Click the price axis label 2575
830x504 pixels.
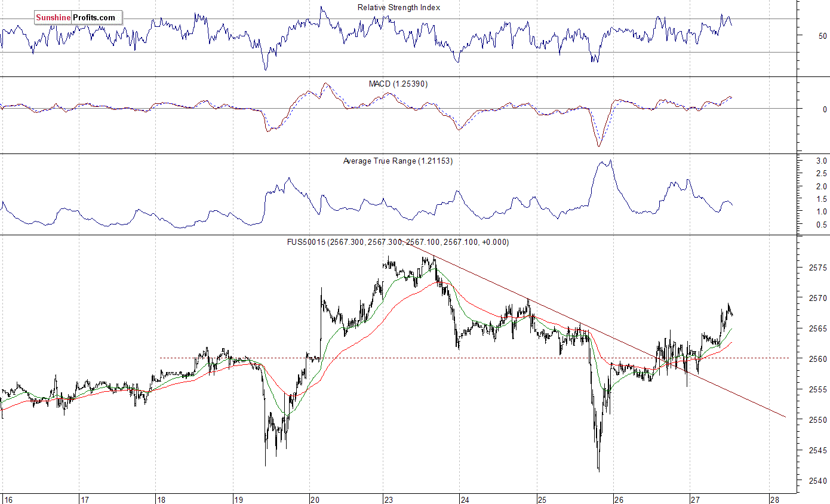819,268
